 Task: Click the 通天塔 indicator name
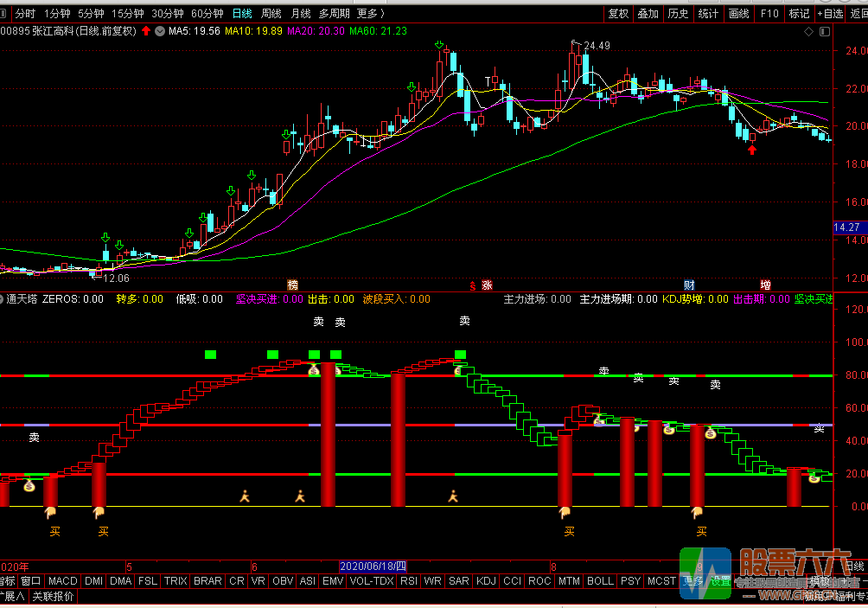click(x=22, y=299)
